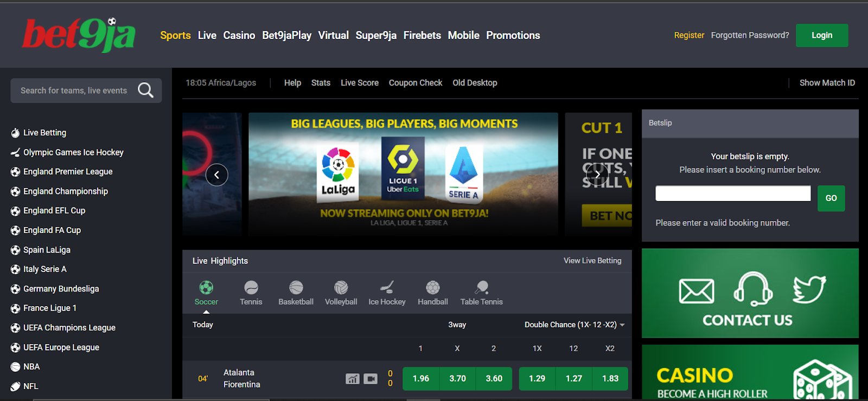This screenshot has width=868, height=401.
Task: Select 1X double chance odds 1.29
Action: tap(537, 379)
